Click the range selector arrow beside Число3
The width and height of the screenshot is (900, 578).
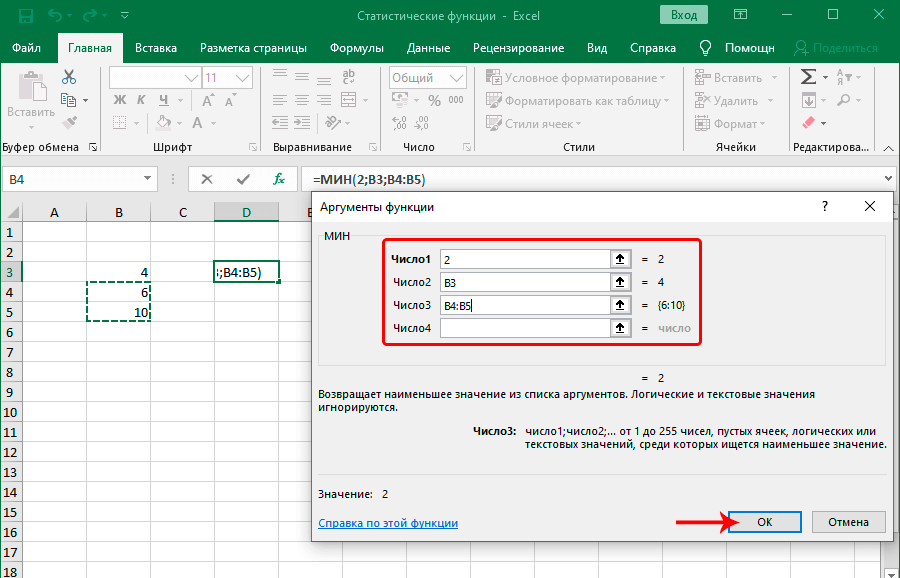pos(620,305)
